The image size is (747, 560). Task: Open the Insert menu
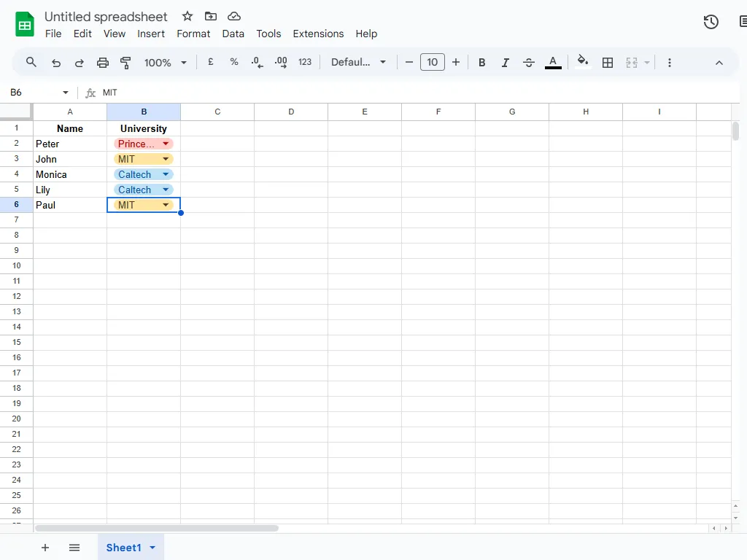pos(151,34)
